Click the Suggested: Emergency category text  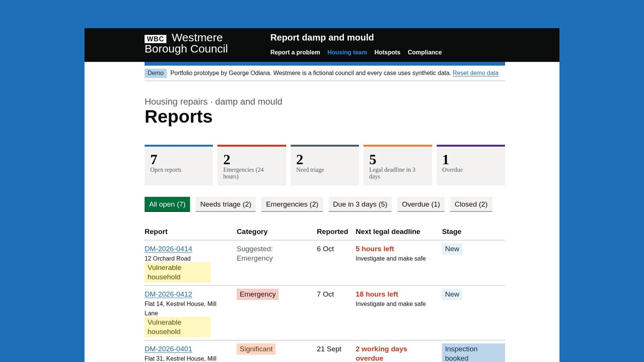(255, 254)
